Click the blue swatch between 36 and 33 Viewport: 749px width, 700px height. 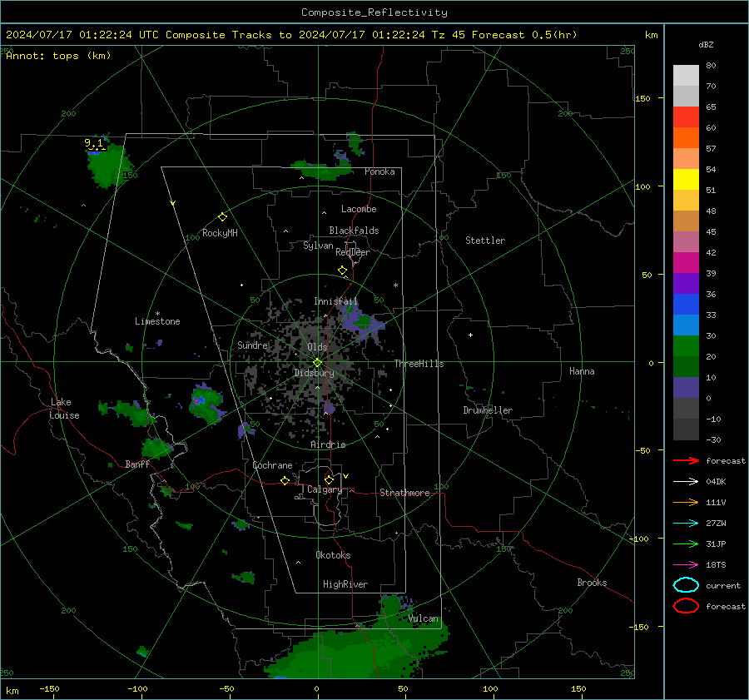click(686, 305)
